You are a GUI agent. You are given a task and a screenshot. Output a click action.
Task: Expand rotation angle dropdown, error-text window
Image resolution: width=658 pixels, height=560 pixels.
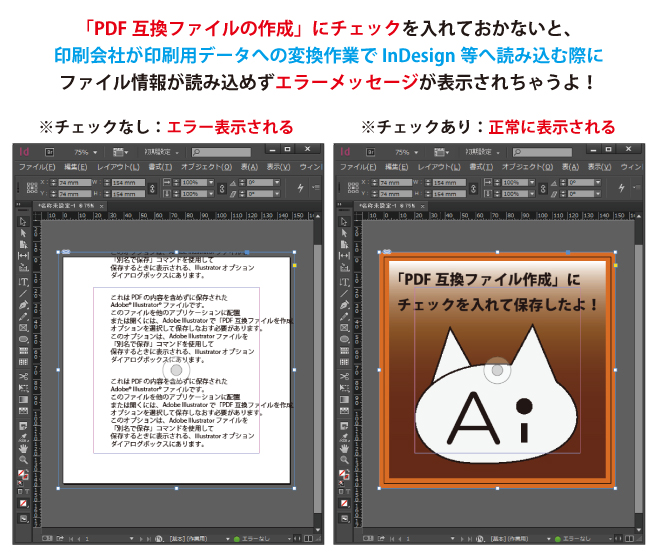[x=277, y=182]
